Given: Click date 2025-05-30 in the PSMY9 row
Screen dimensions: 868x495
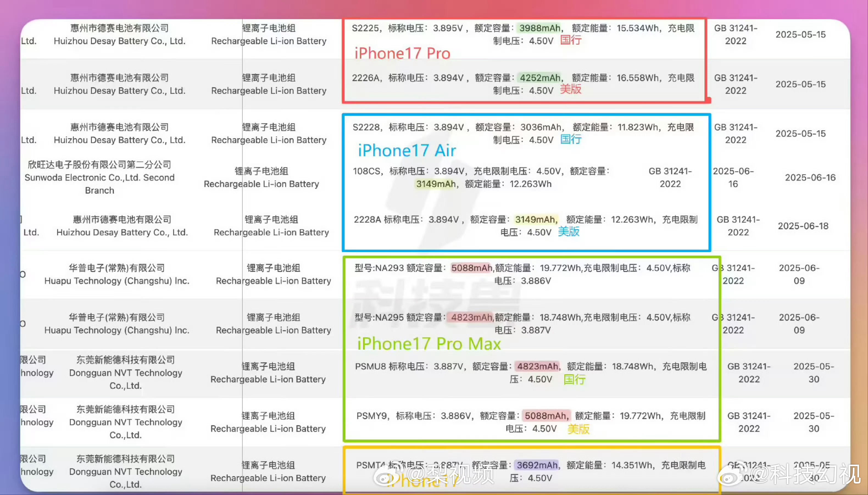Looking at the screenshot, I should pyautogui.click(x=814, y=422).
